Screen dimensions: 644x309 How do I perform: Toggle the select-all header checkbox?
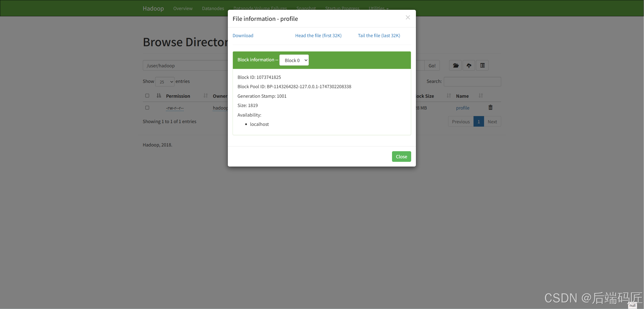(147, 96)
